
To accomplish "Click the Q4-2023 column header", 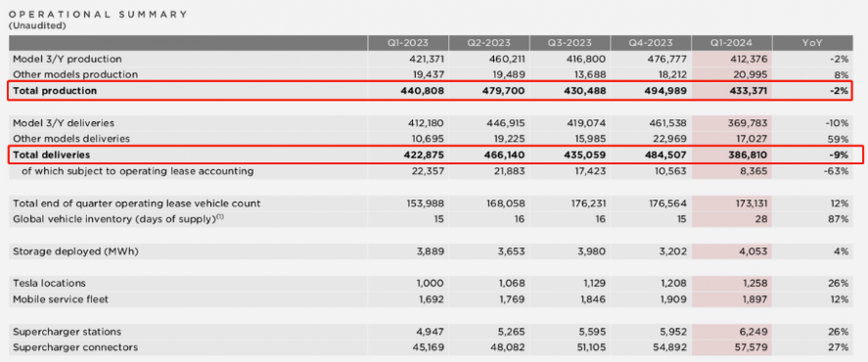I will coord(652,43).
